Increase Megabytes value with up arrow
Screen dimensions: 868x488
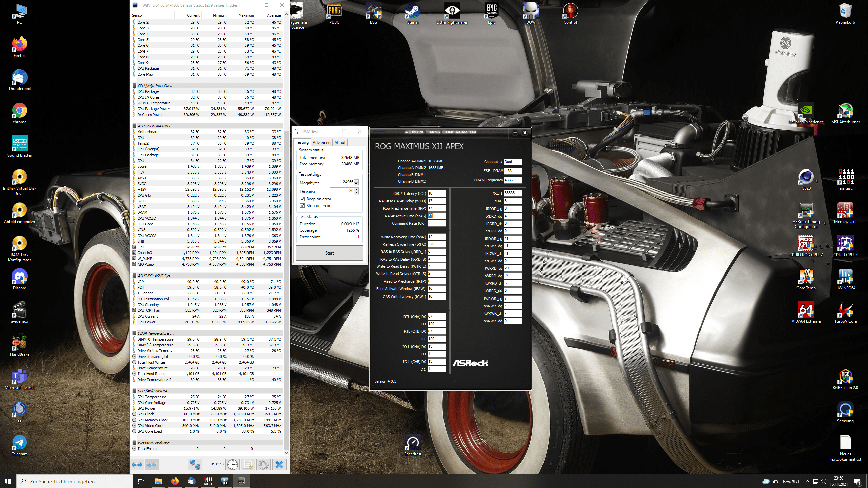click(356, 181)
